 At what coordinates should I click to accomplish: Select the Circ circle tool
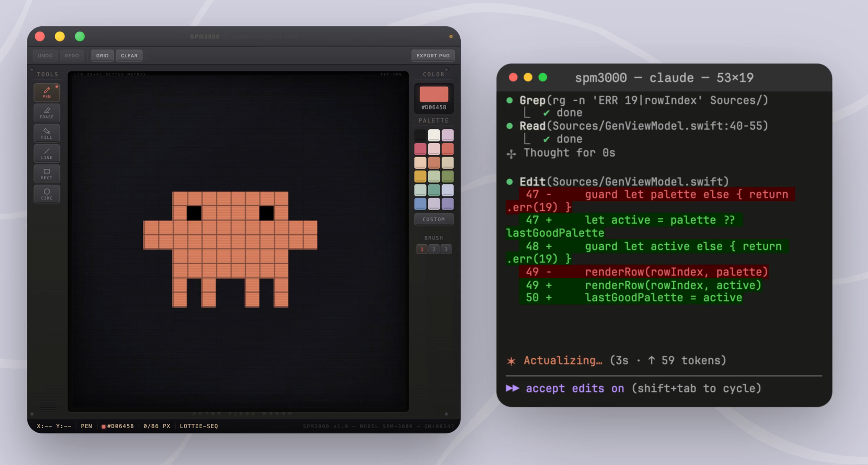tap(47, 194)
